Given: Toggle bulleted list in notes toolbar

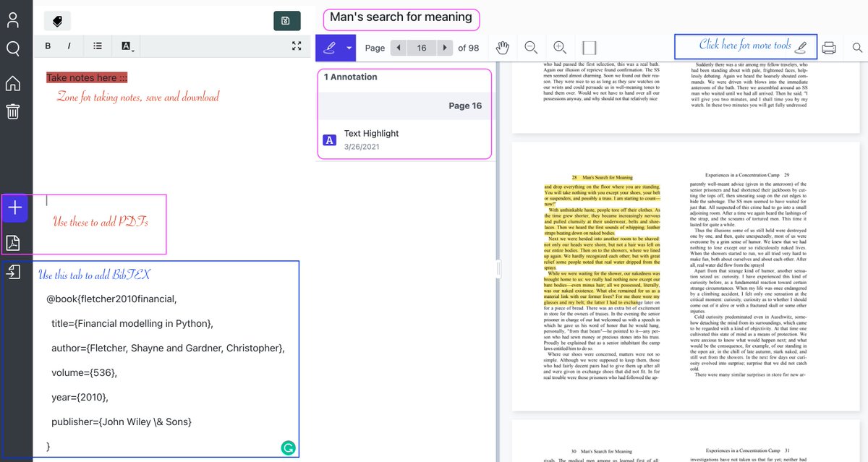Looking at the screenshot, I should 98,46.
